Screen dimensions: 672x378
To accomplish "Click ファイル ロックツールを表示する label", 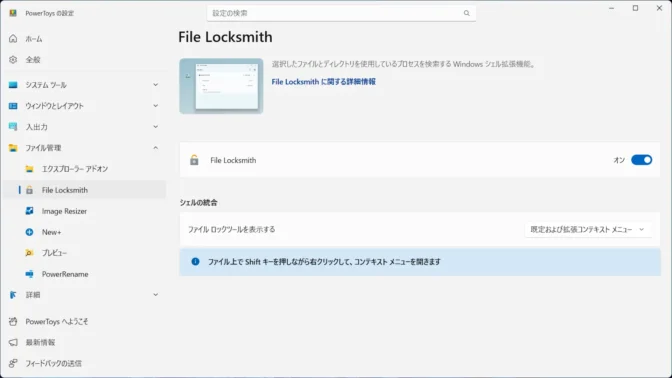I will tap(231, 229).
